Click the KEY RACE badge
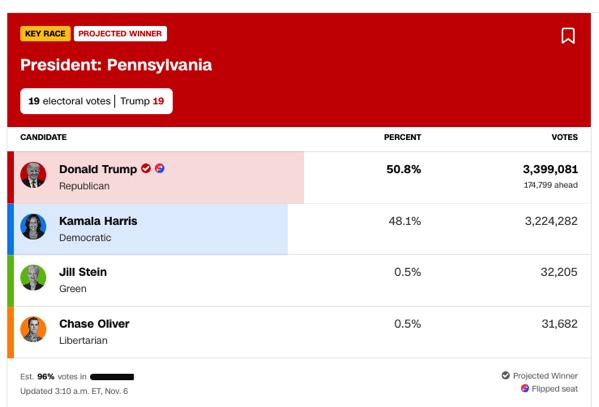Viewport: 599px width, 407px height. tap(45, 34)
